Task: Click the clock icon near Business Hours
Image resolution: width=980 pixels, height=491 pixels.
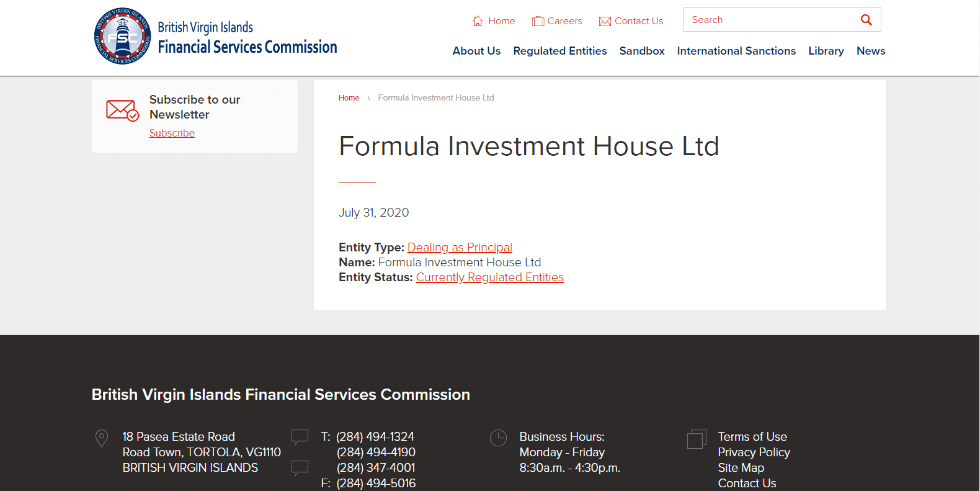Action: (x=498, y=438)
